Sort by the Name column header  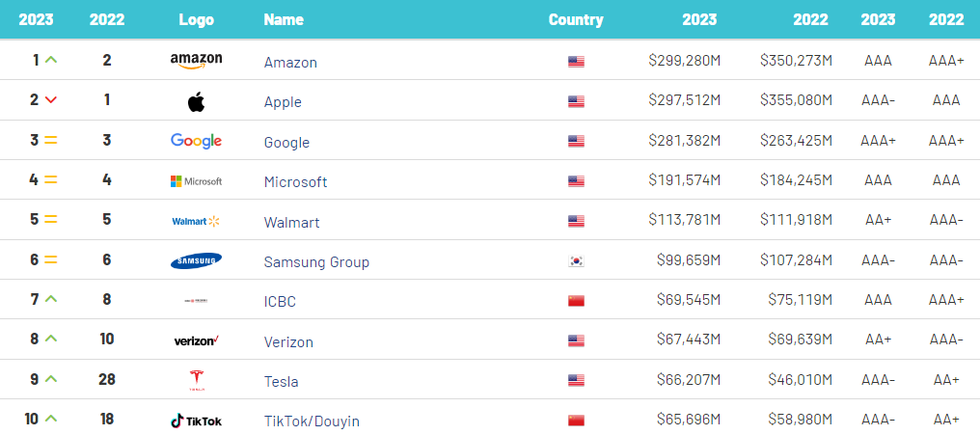point(284,19)
